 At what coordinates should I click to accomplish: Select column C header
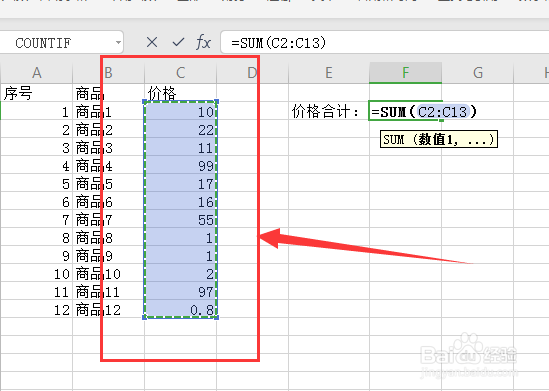tap(180, 73)
